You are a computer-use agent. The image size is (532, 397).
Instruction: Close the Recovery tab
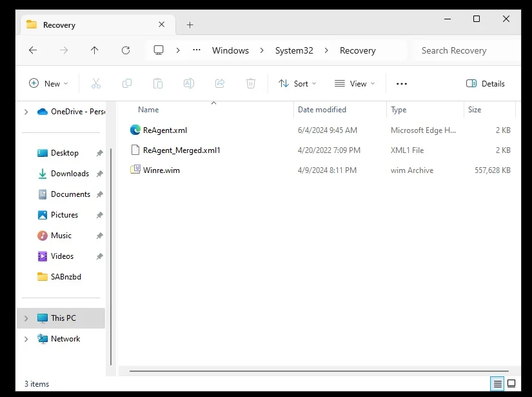[162, 25]
